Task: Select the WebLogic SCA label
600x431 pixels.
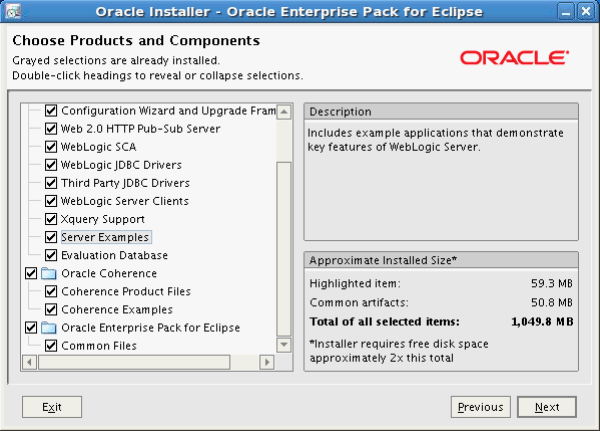Action: pos(98,147)
